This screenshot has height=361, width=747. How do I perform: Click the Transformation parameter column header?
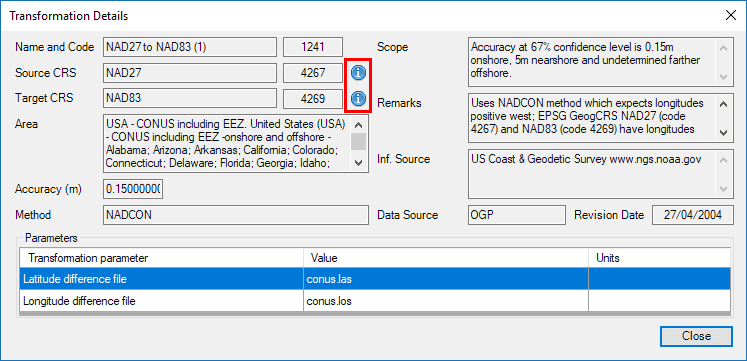(162, 258)
